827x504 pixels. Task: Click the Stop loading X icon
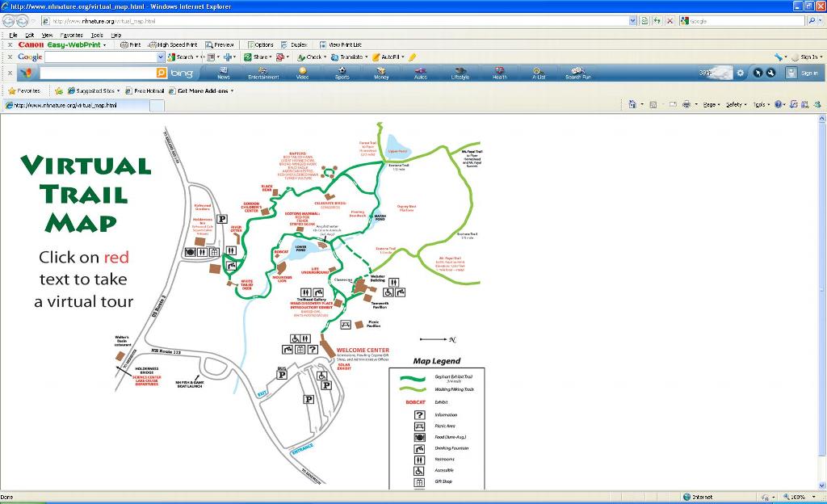[x=670, y=21]
